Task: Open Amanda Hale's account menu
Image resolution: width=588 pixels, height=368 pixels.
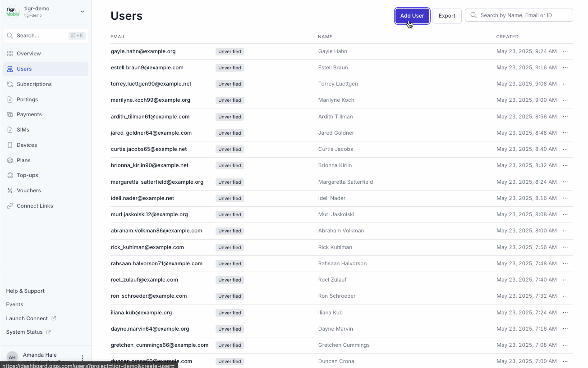Action: (x=82, y=357)
